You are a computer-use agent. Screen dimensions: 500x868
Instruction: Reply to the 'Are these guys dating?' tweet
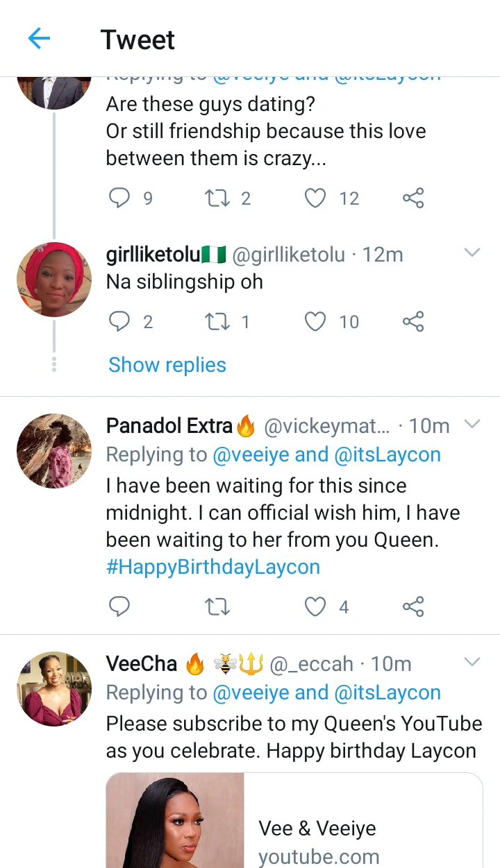120,198
